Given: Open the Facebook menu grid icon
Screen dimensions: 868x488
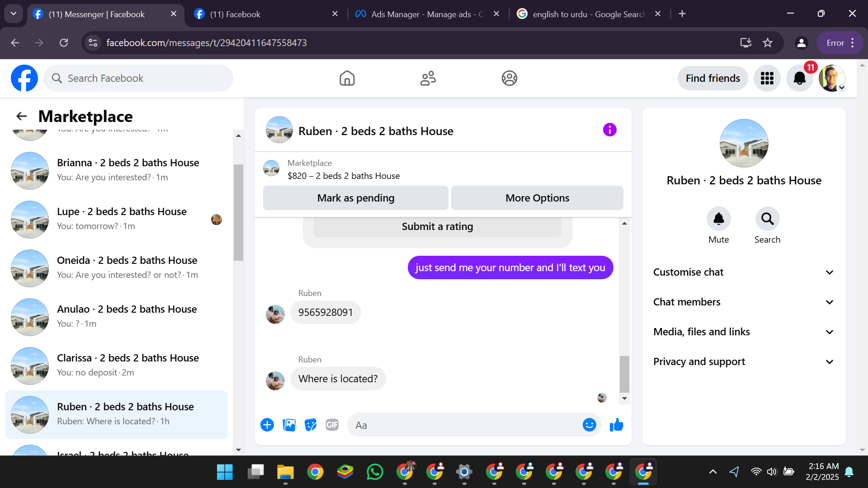Looking at the screenshot, I should pos(767,78).
